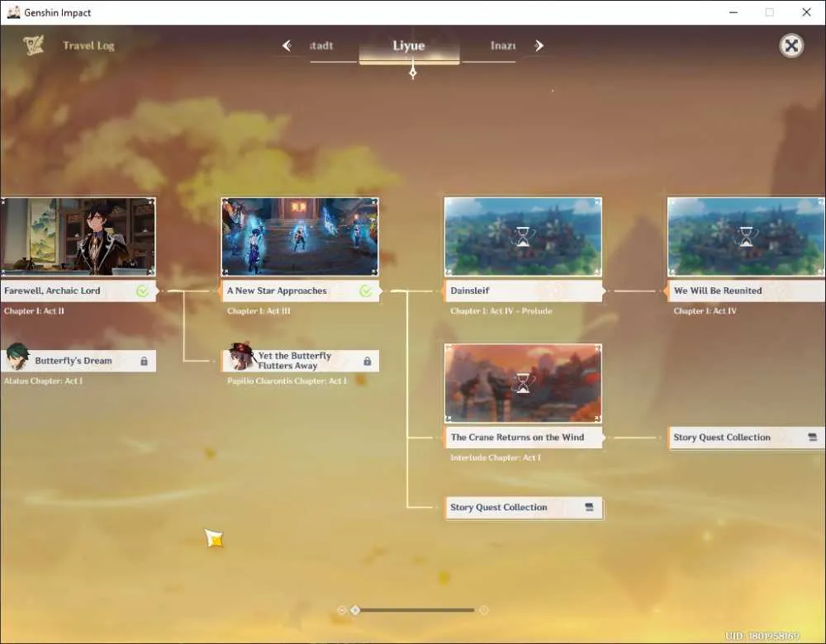Click the green checkmark on A New Star Approaches
Image resolution: width=826 pixels, height=644 pixels.
366,291
